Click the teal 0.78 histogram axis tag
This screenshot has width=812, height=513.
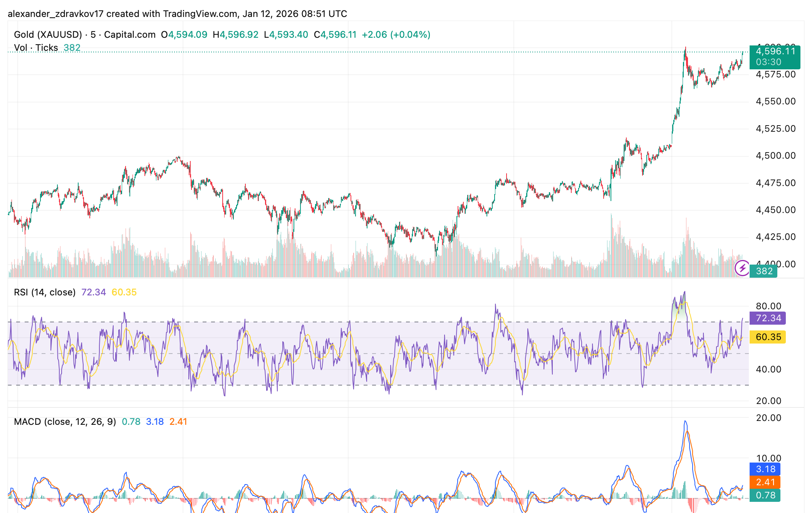[x=765, y=495]
